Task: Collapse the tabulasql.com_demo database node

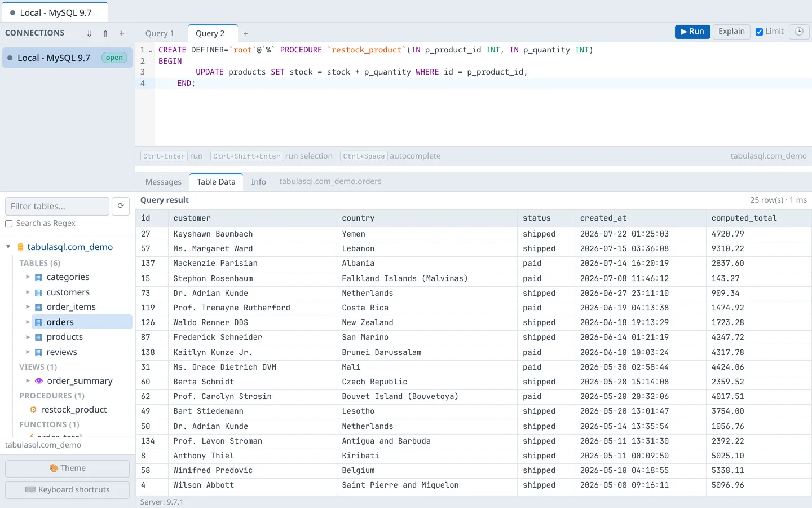Action: pyautogui.click(x=8, y=247)
